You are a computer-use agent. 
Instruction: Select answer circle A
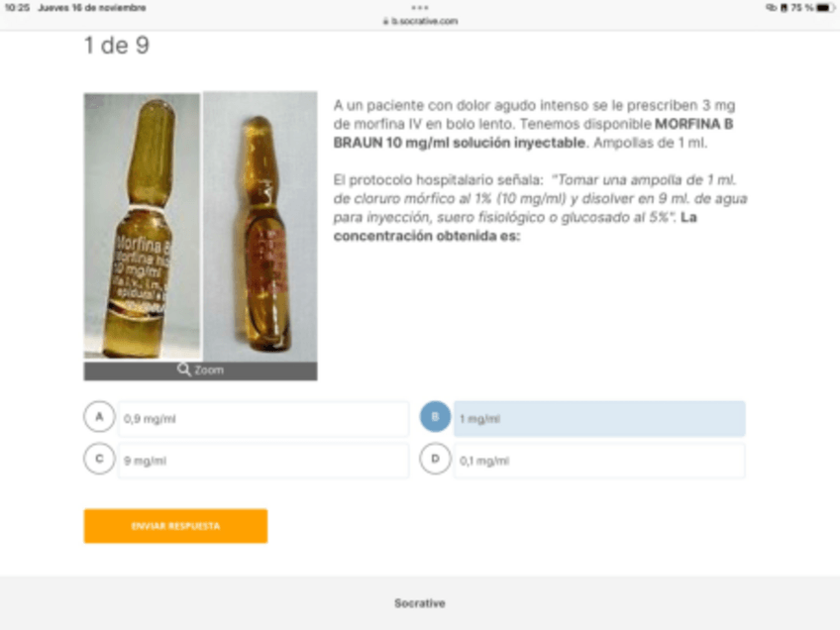[99, 416]
